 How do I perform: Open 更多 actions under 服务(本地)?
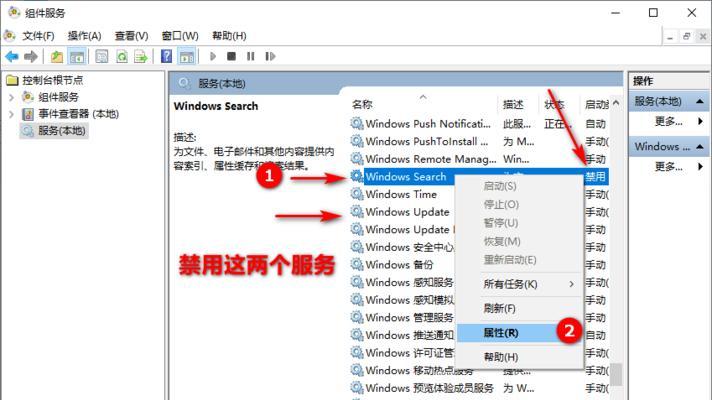668,122
